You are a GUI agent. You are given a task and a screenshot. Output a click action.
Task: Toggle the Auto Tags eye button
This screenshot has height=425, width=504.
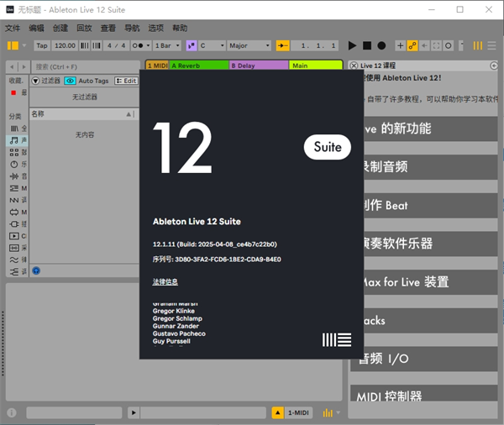70,81
